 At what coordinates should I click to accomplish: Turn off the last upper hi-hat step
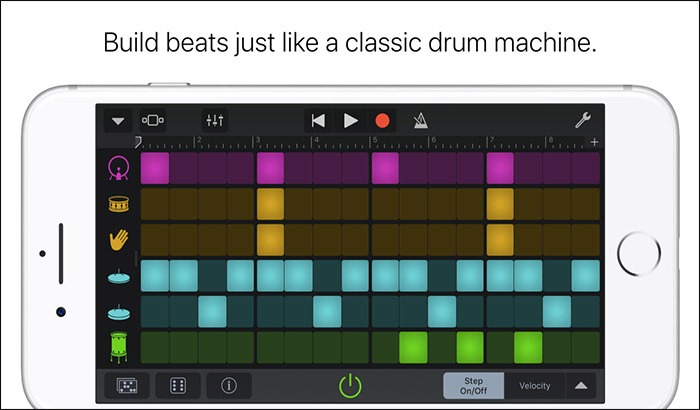(586, 276)
